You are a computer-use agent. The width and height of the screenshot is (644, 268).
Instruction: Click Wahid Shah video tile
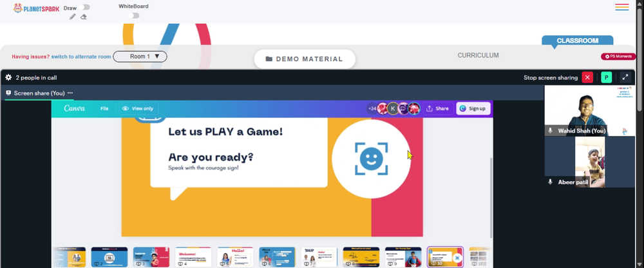point(589,111)
